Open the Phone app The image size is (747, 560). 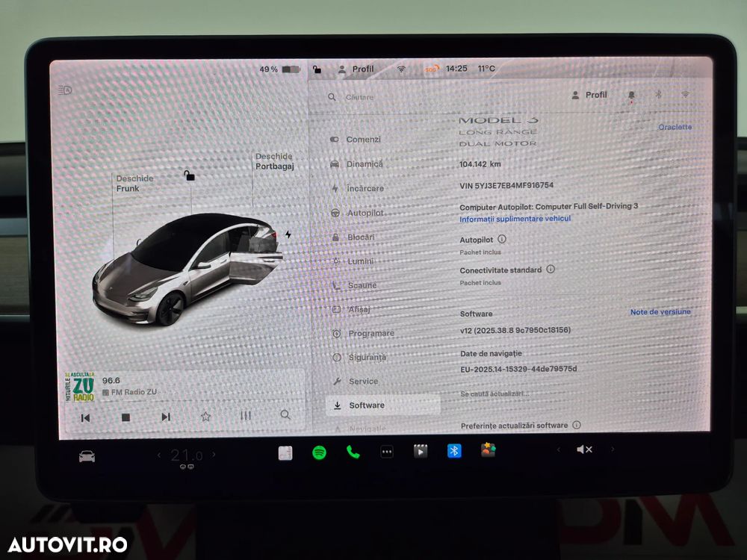[353, 452]
